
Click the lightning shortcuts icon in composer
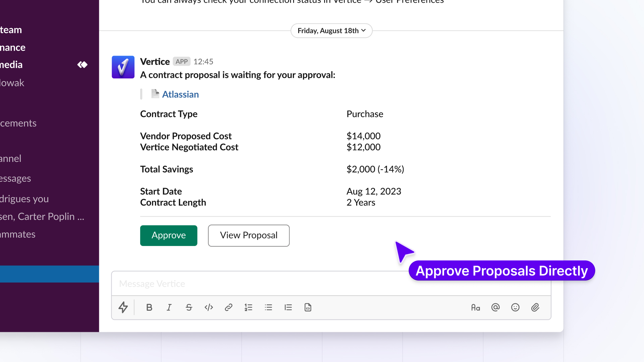[x=123, y=307]
